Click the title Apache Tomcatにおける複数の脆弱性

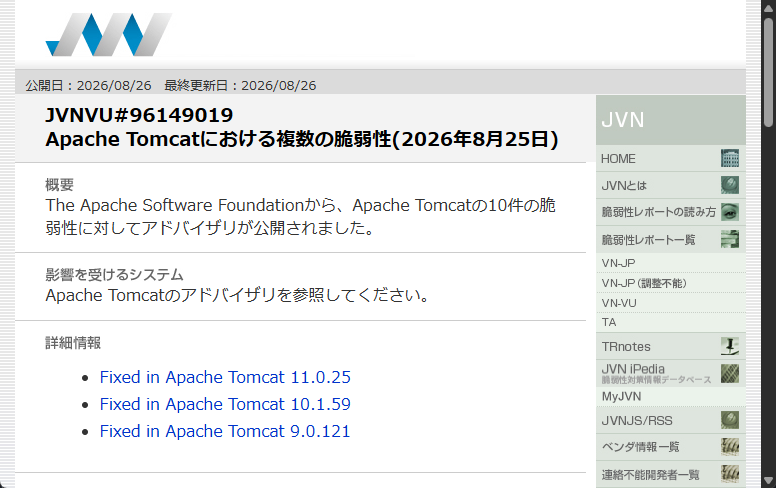(x=218, y=139)
